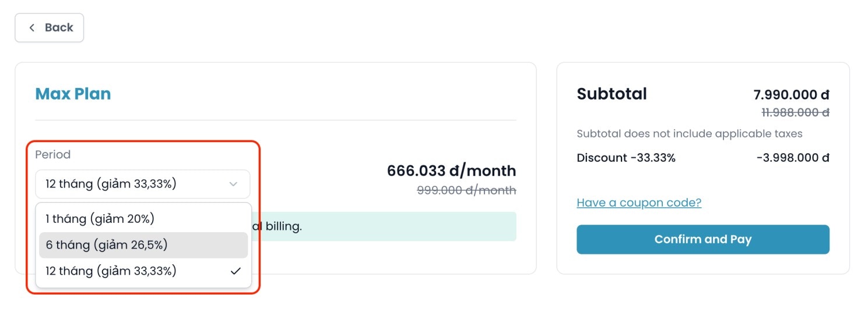This screenshot has width=868, height=312.
Task: Click the Discount -33.33% label
Action: point(626,158)
